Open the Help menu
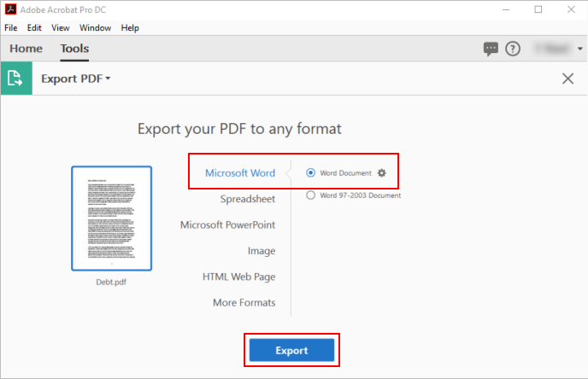This screenshot has height=379, width=588. pyautogui.click(x=130, y=28)
